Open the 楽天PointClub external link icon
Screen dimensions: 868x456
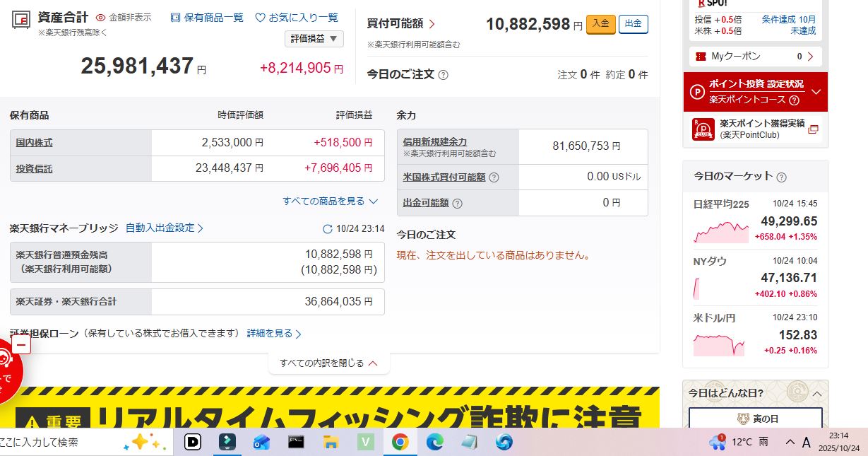813,129
